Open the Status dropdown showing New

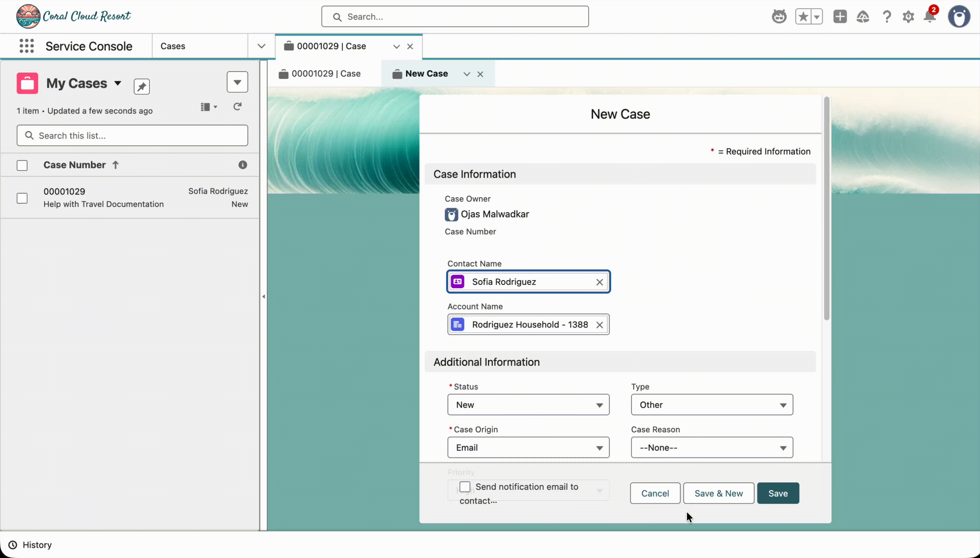pos(528,405)
